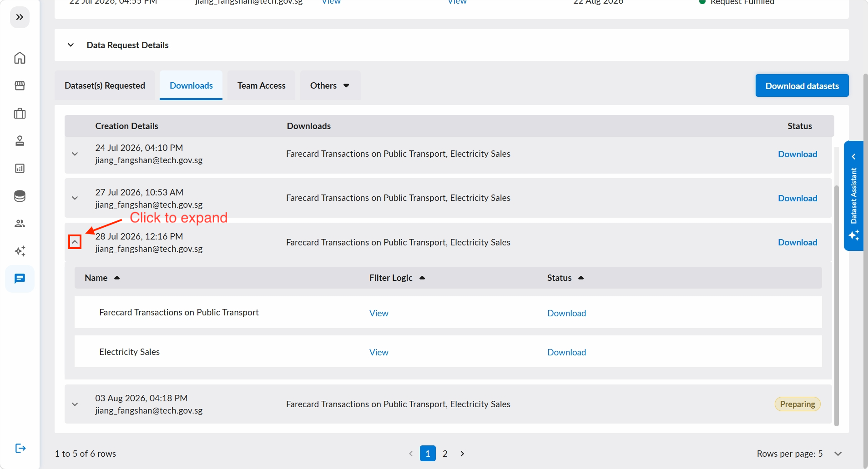Download the Electricity Sales dataset
868x469 pixels.
coord(566,352)
